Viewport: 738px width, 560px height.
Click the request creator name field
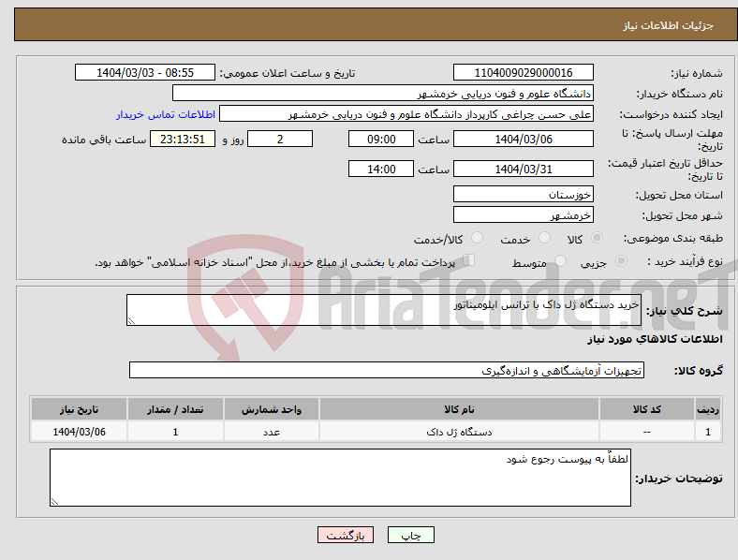pos(406,114)
